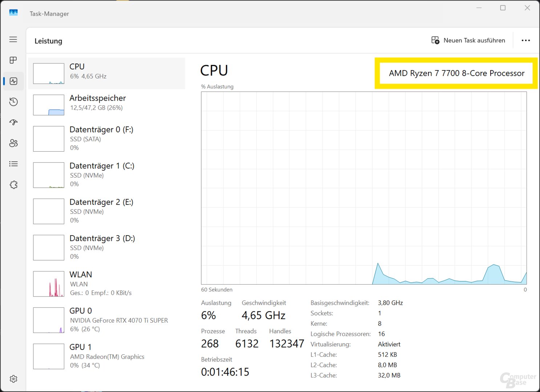The width and height of the screenshot is (540, 392).
Task: Click the Leistung page heading
Action: coord(48,41)
